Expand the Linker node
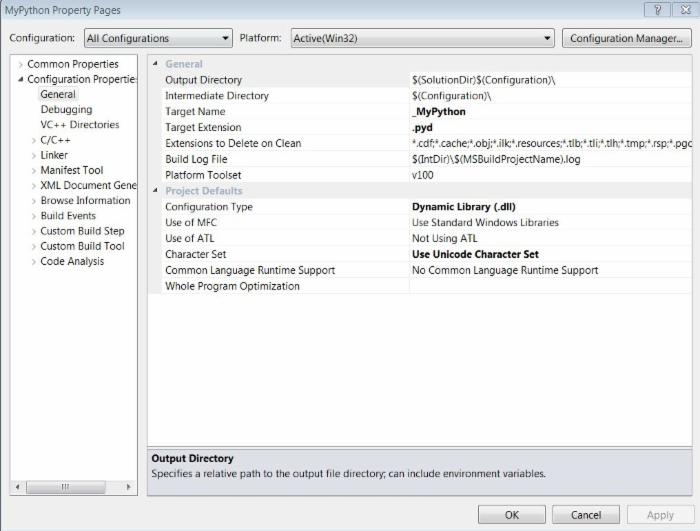The width and height of the screenshot is (700, 531). click(34, 156)
